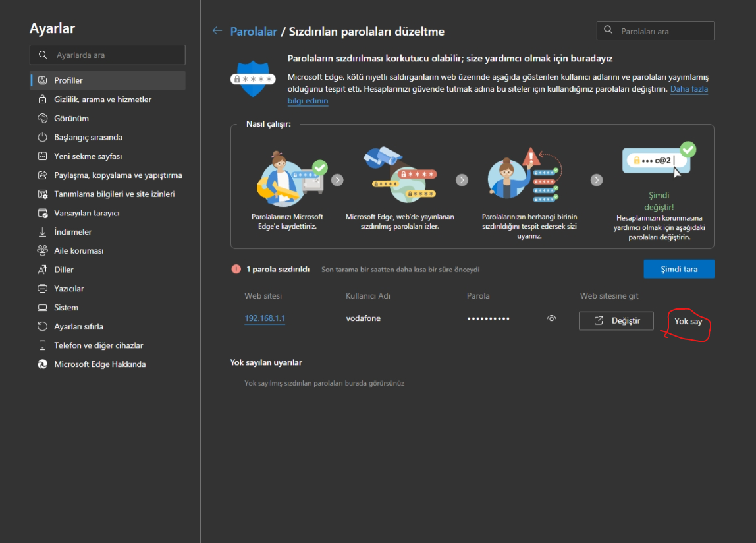Go back with the left arrow
Screen dimensions: 756x543
coord(217,31)
